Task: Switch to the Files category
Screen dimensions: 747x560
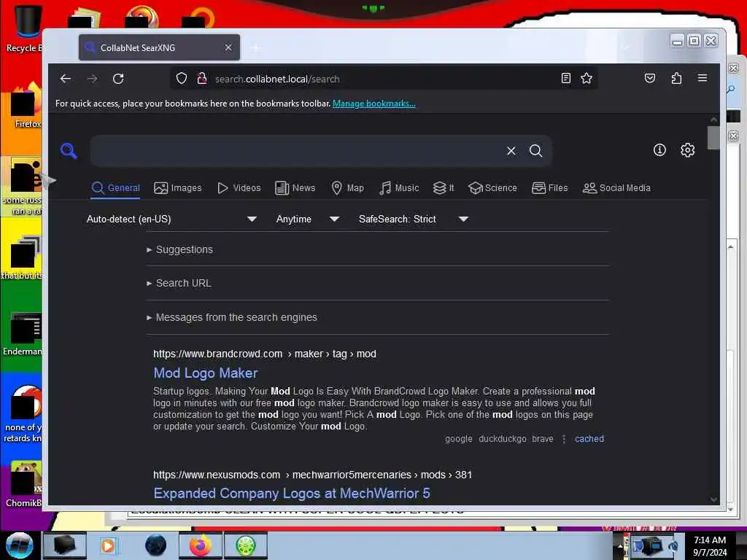Action: click(550, 188)
